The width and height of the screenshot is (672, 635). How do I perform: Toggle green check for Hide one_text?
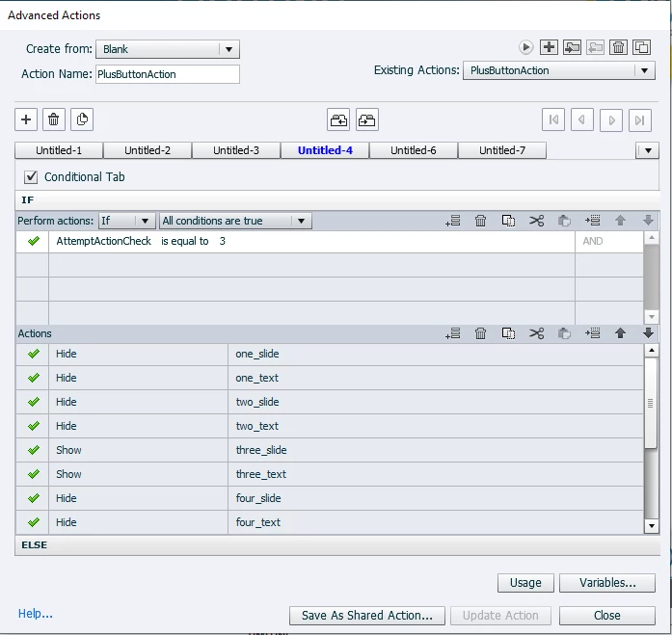point(34,378)
